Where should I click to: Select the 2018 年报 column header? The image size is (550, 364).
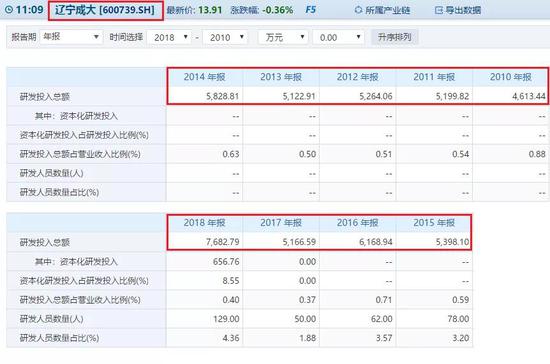pyautogui.click(x=204, y=223)
